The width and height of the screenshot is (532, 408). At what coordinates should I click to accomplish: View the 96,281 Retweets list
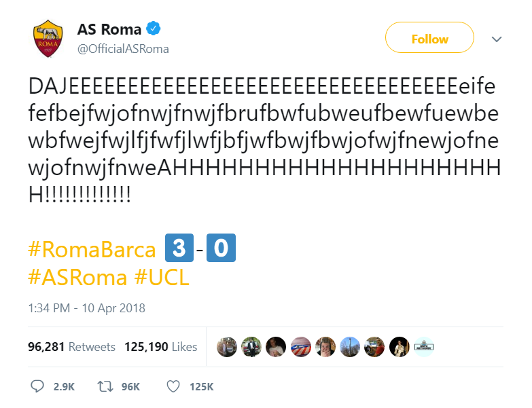[x=71, y=347]
